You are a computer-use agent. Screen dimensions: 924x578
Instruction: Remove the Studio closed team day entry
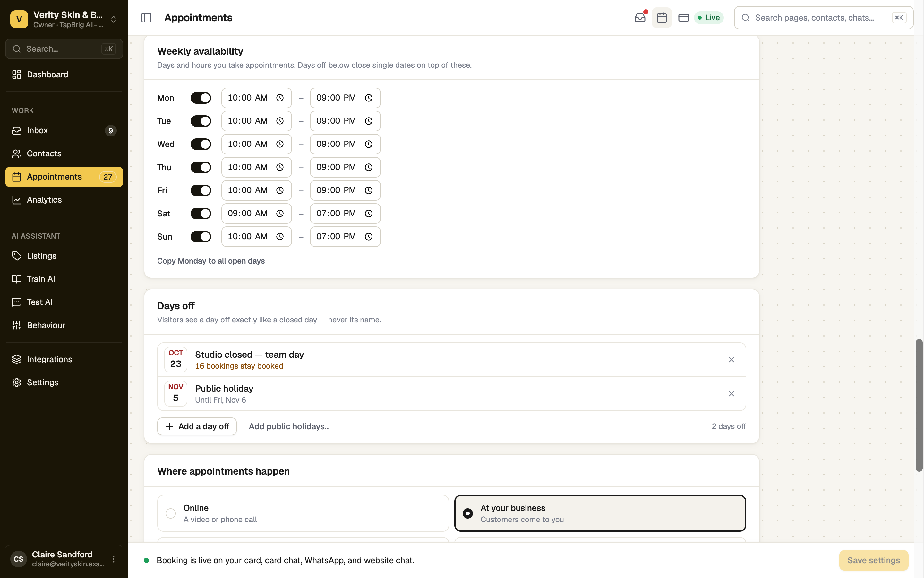click(731, 360)
